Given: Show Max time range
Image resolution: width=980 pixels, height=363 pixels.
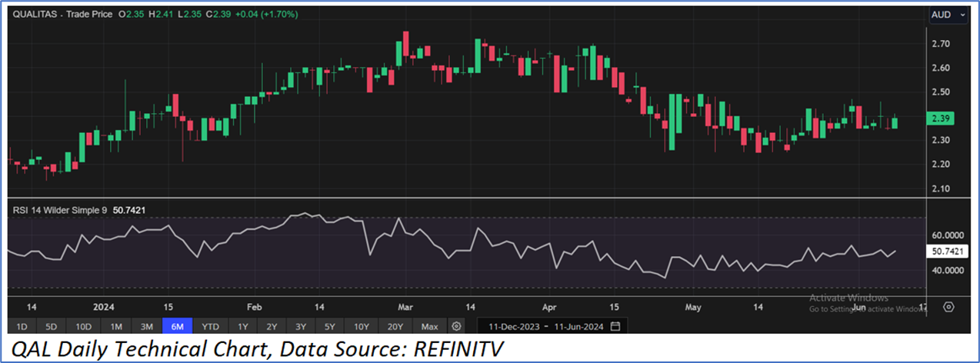Looking at the screenshot, I should pos(430,326).
